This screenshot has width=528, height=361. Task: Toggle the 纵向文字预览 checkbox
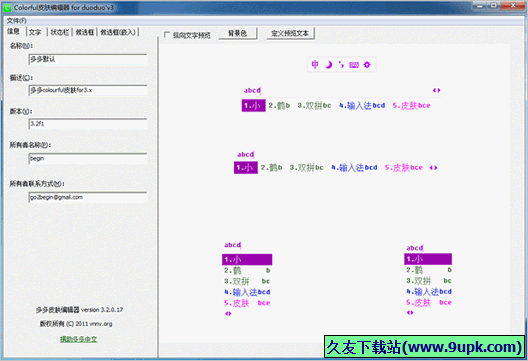tap(167, 35)
